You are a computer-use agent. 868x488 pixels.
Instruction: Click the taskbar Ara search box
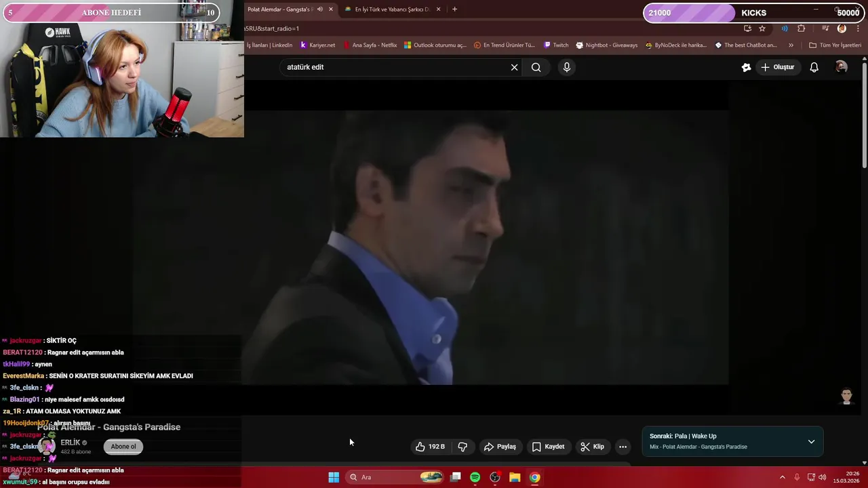395,477
